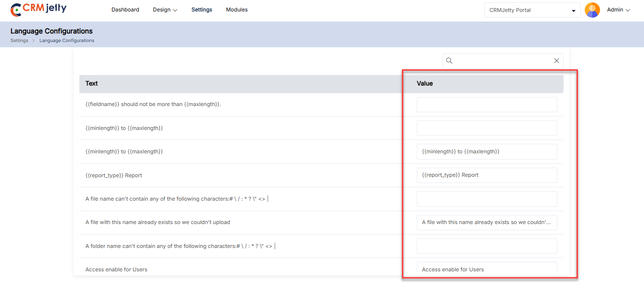Go to the Settings menu item
This screenshot has width=644, height=300.
tap(201, 10)
